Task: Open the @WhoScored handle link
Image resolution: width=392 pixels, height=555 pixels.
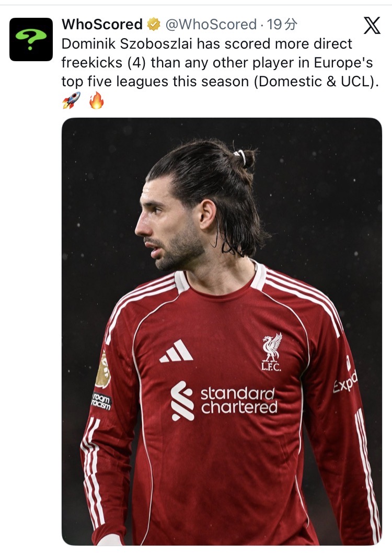Action: coord(211,25)
